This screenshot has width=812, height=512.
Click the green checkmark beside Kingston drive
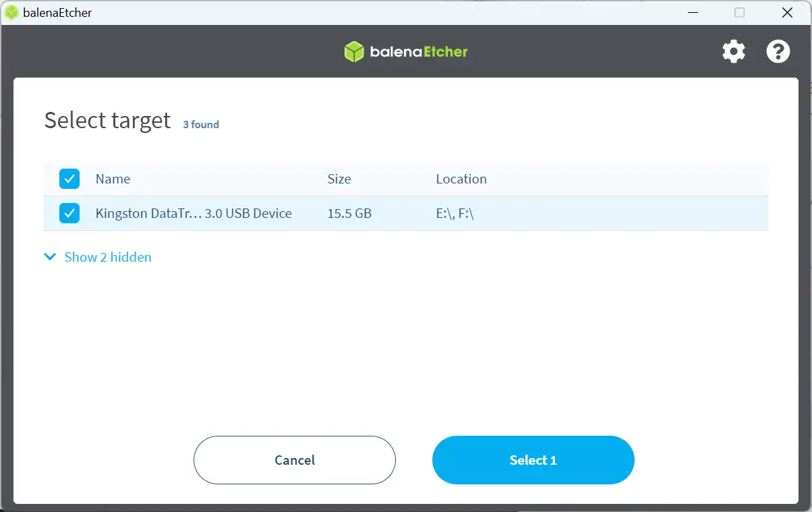(69, 213)
